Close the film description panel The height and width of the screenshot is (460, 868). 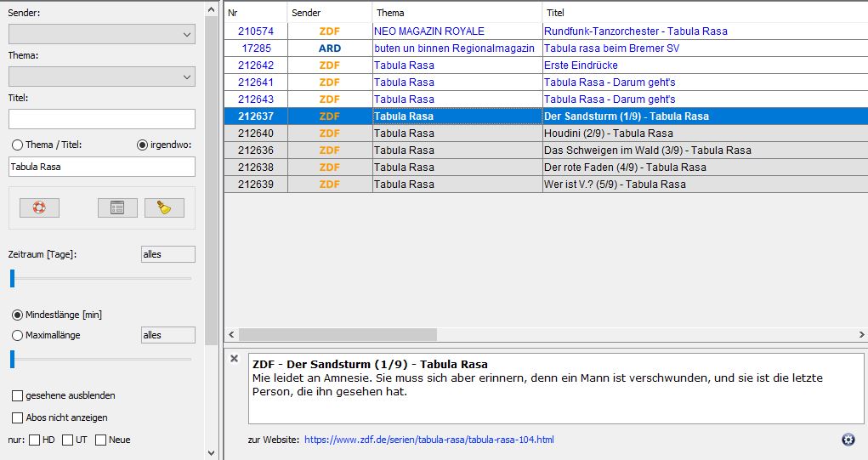pyautogui.click(x=235, y=359)
